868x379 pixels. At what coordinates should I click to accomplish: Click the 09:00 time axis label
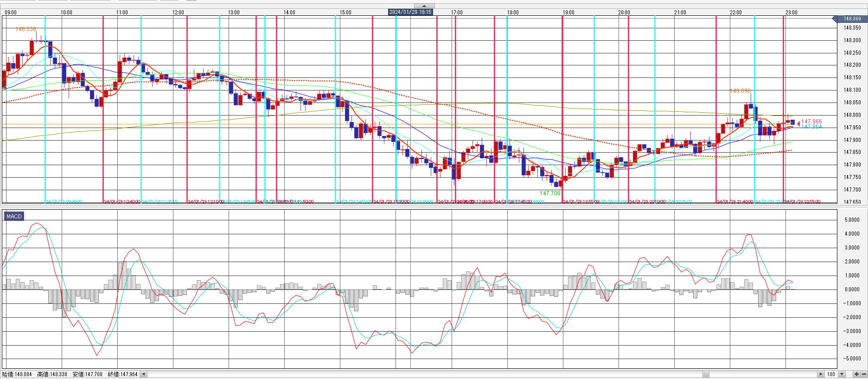pyautogui.click(x=11, y=13)
